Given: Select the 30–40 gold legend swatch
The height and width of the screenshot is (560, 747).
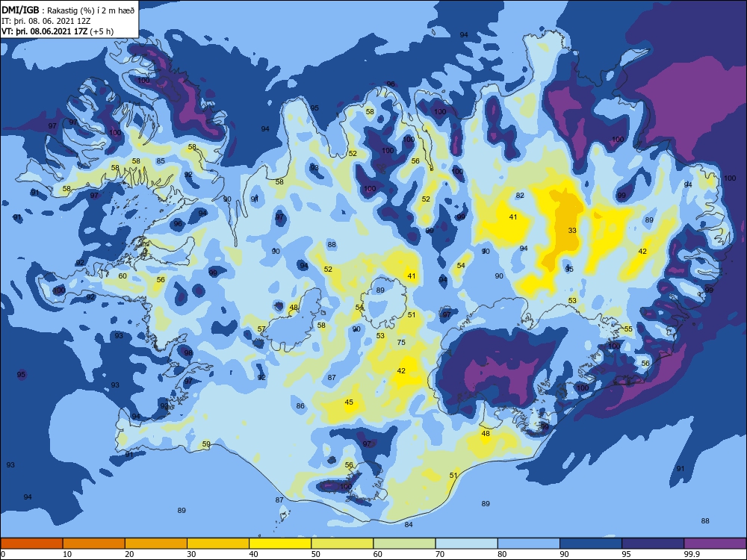Looking at the screenshot, I should [x=218, y=544].
